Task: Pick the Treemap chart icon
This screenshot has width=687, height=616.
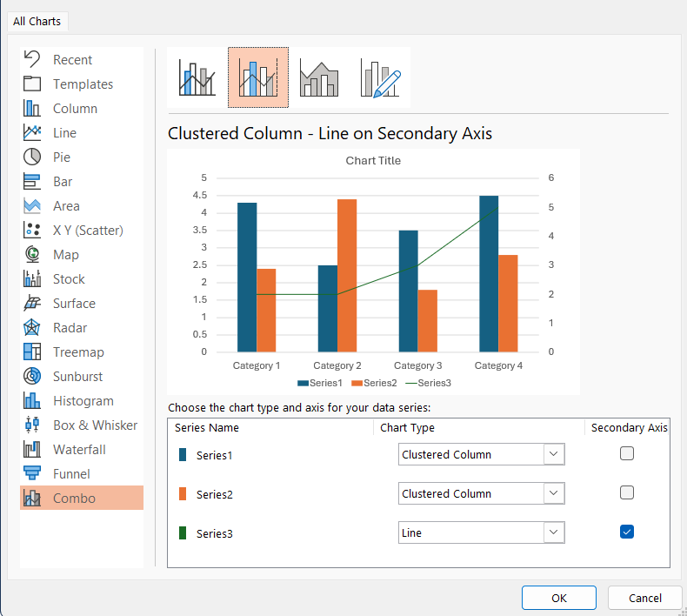Action: point(32,352)
